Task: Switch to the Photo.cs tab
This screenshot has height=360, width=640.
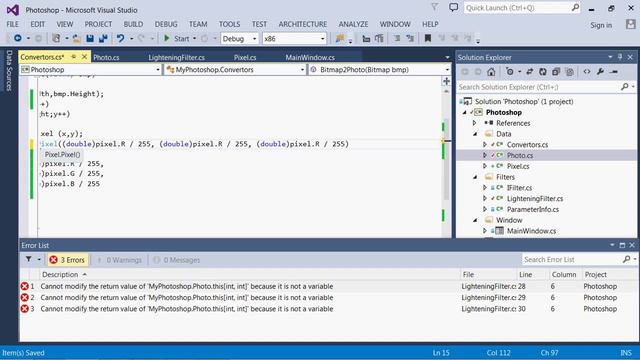Action: click(x=106, y=58)
